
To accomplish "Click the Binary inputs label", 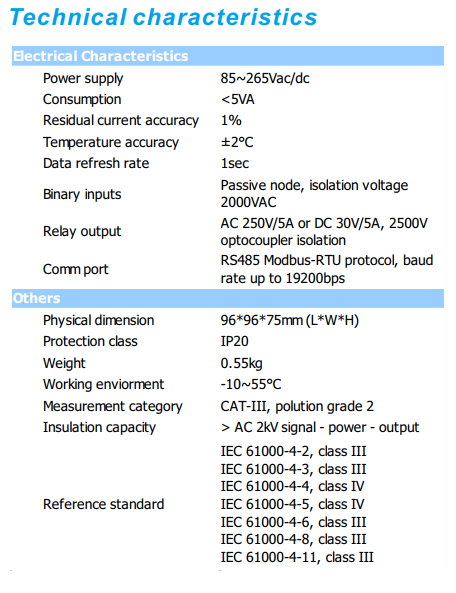I will 82,194.
